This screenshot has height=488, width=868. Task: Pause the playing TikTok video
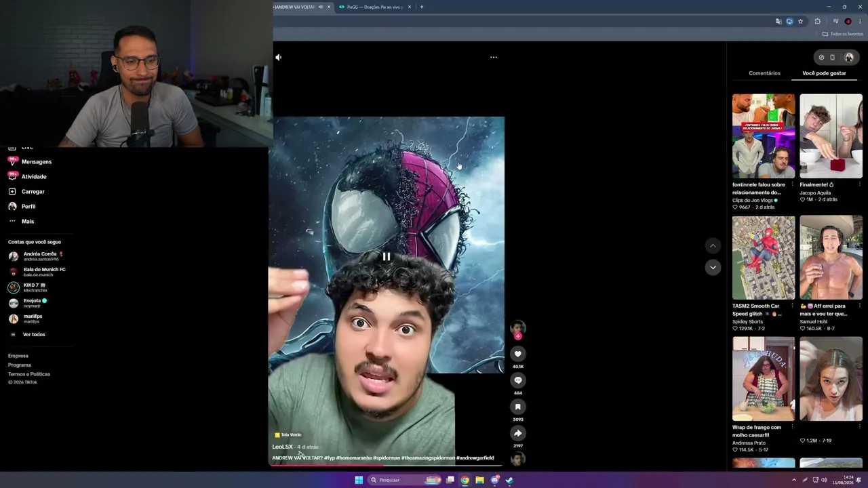(387, 256)
